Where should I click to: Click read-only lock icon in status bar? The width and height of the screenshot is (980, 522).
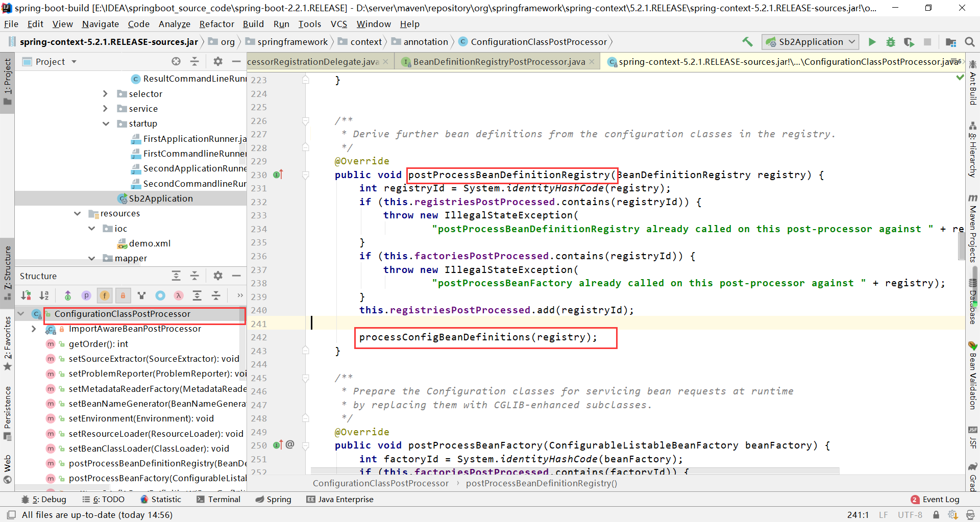(x=936, y=515)
